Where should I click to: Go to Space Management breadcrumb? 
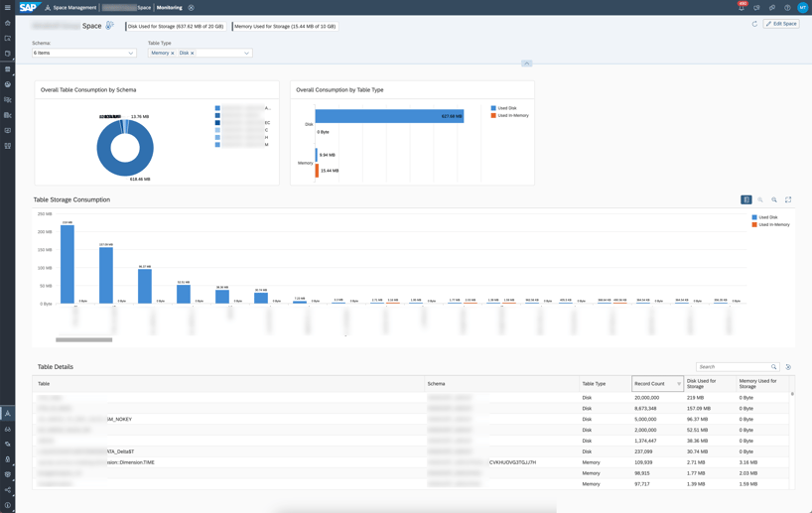click(73, 8)
